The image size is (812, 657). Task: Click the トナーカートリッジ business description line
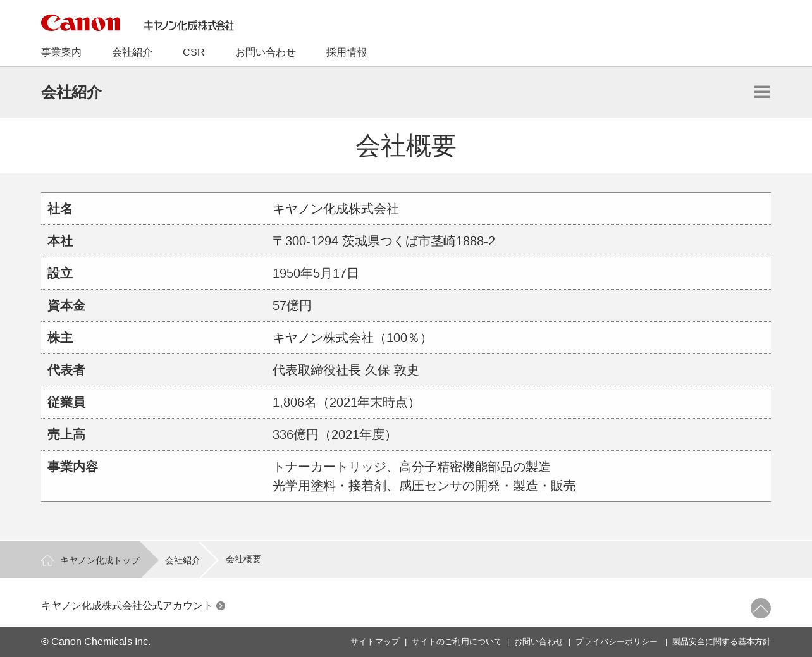click(x=412, y=467)
